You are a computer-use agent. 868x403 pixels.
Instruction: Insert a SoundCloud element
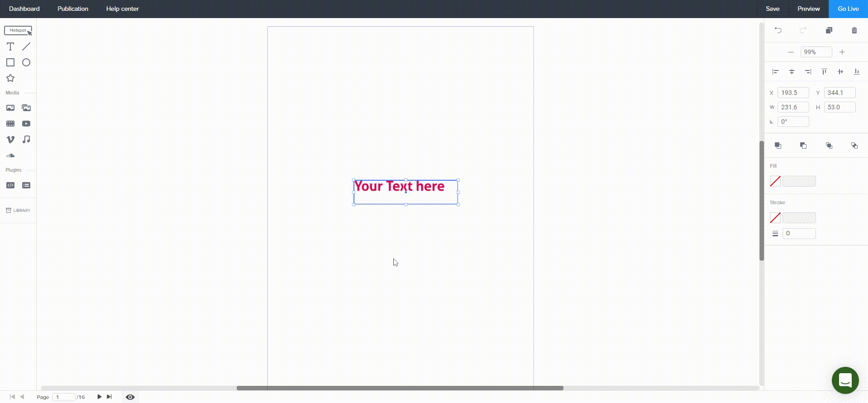click(x=10, y=155)
